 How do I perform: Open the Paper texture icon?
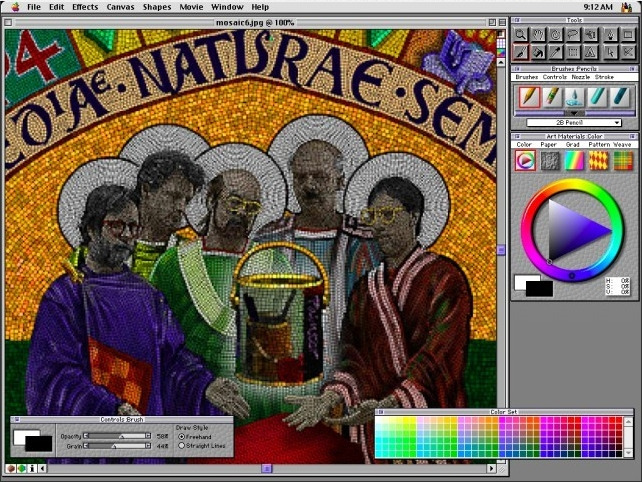550,161
